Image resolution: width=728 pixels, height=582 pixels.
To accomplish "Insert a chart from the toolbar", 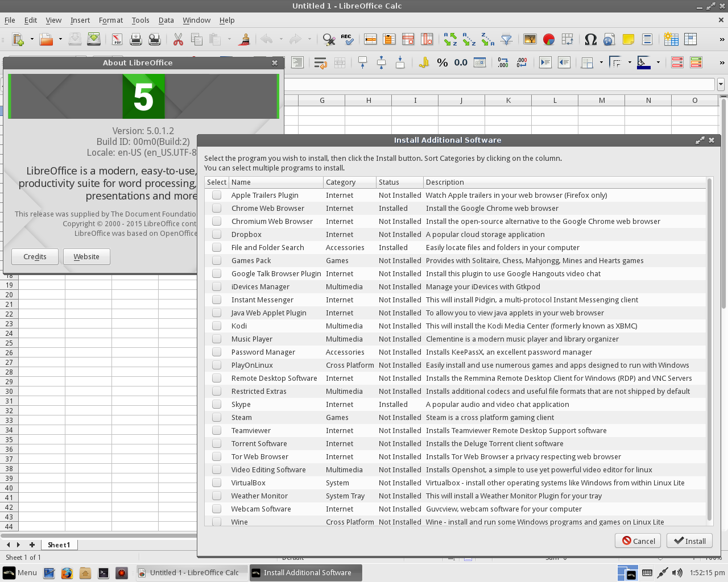I will [x=549, y=39].
